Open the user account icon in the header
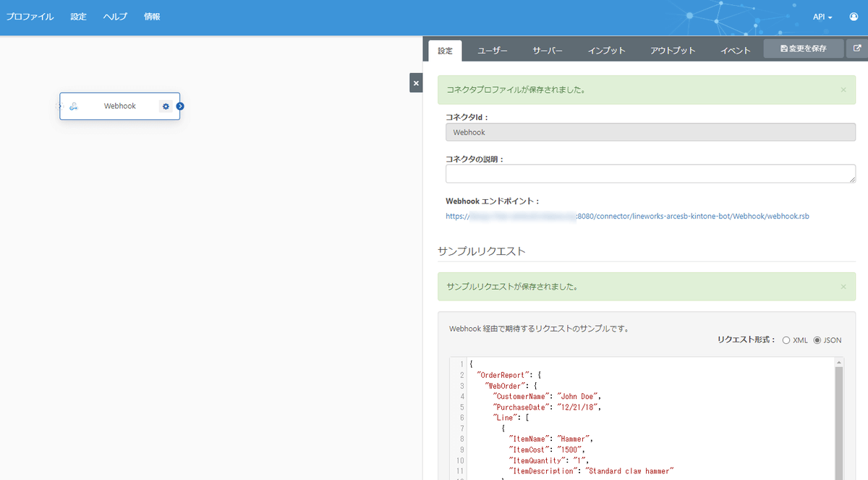 pyautogui.click(x=854, y=16)
